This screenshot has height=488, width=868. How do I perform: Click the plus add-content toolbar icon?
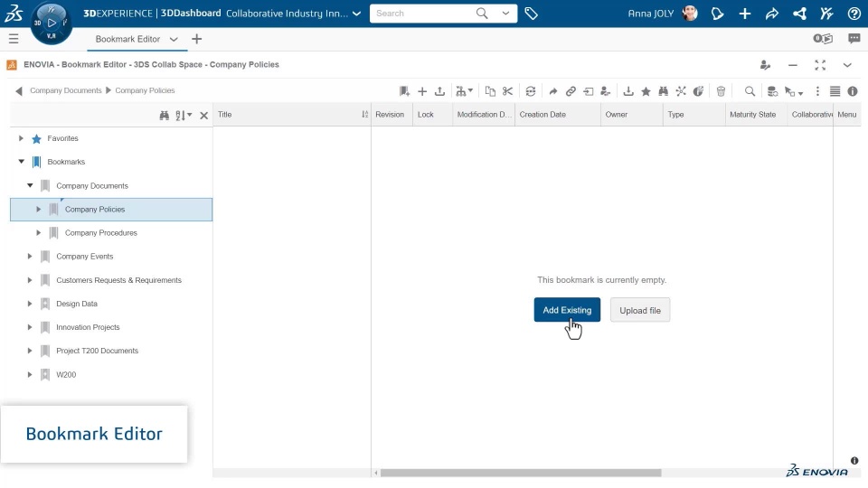click(422, 91)
